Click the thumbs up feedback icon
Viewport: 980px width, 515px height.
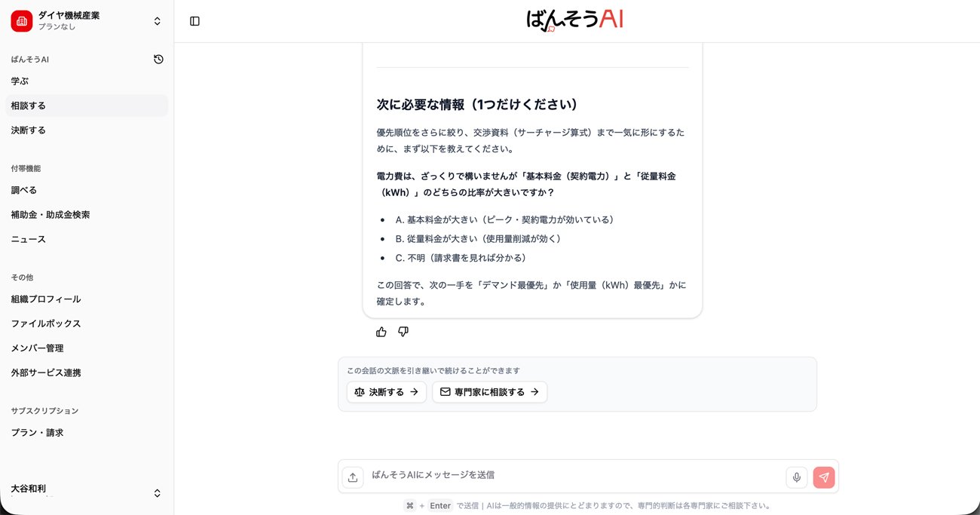pos(381,332)
